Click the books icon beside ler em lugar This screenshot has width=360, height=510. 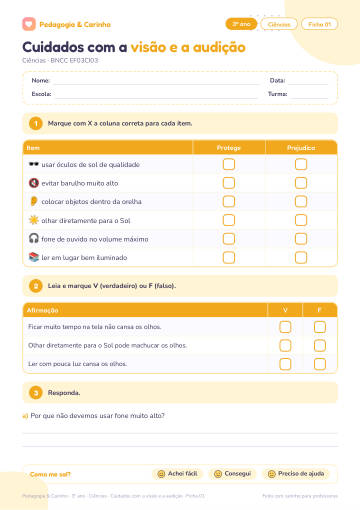tap(34, 257)
